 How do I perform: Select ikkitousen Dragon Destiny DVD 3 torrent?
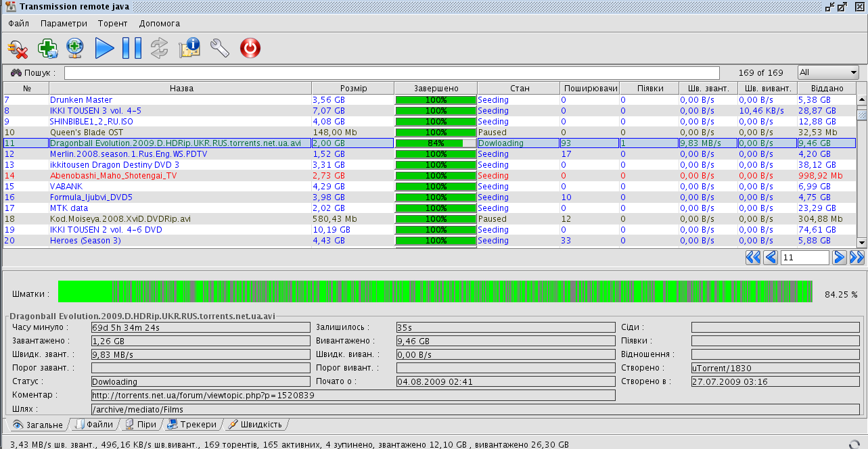(430, 165)
